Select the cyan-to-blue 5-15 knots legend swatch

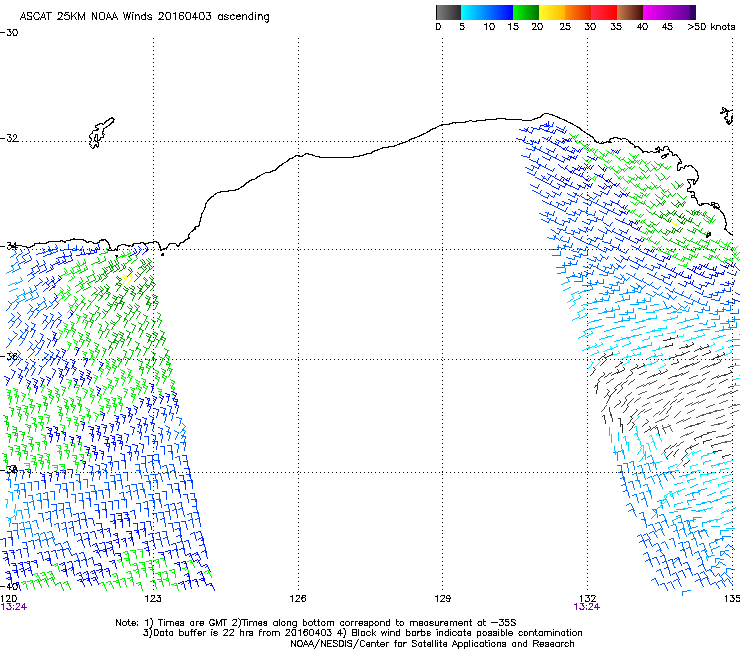pos(487,12)
